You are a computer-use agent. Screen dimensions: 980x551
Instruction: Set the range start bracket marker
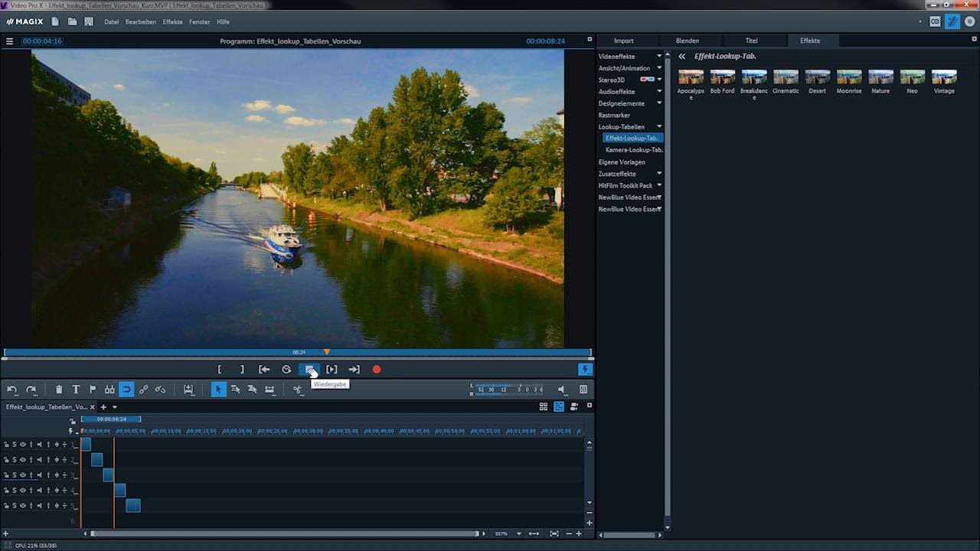220,370
